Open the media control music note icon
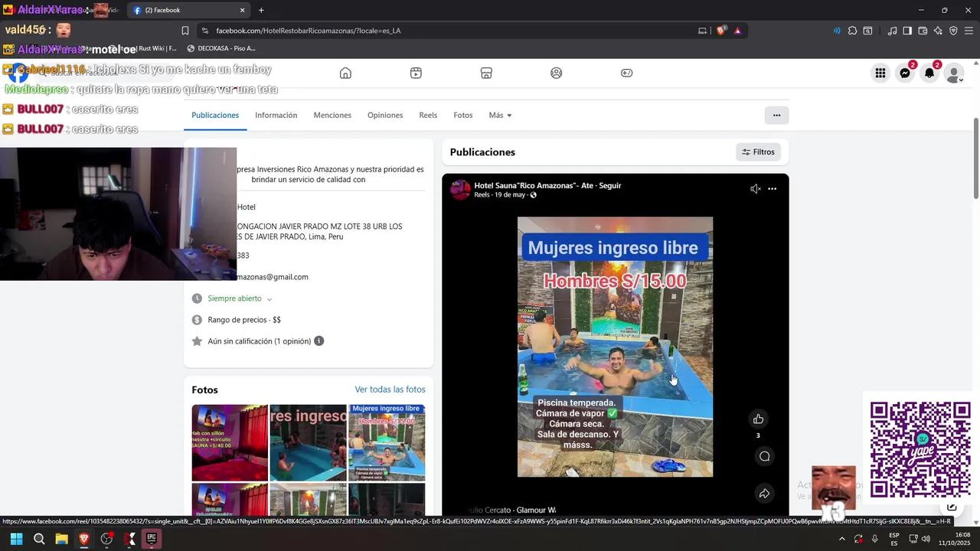The height and width of the screenshot is (551, 980). 892,31
